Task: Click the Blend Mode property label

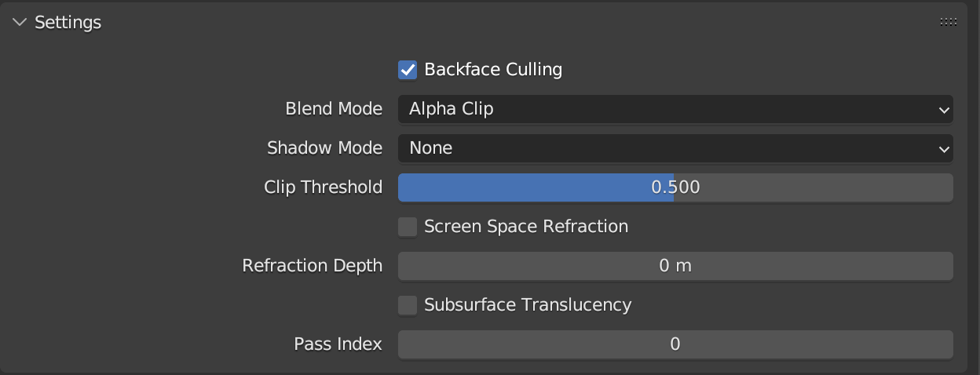Action: [334, 109]
